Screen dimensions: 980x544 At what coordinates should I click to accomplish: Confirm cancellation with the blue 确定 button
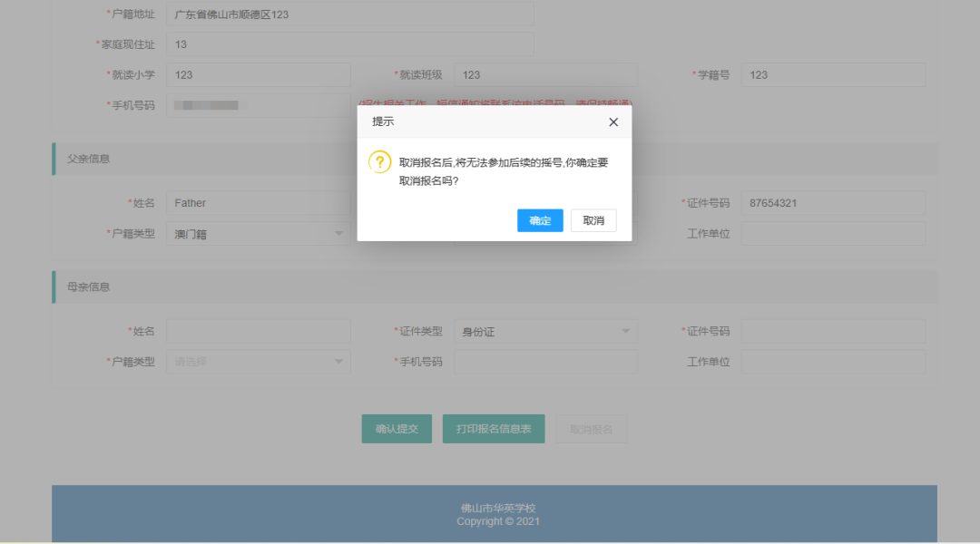540,220
